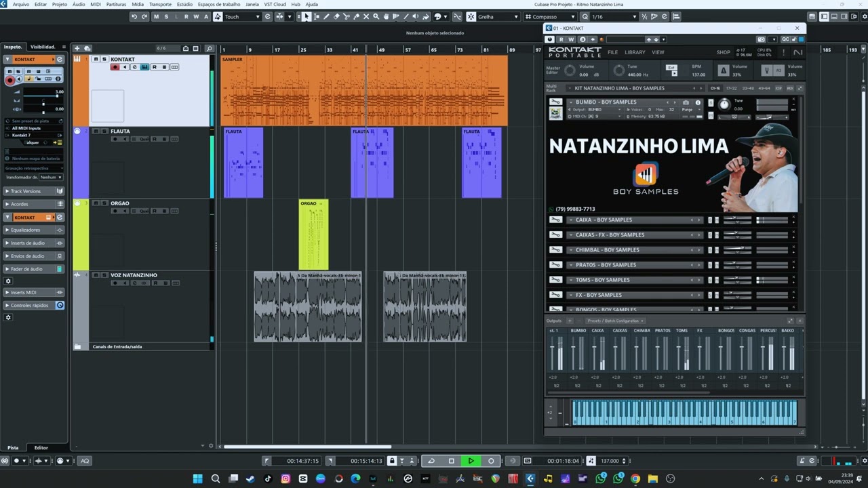
Task: Select the Range Selection tool
Action: pyautogui.click(x=317, y=16)
